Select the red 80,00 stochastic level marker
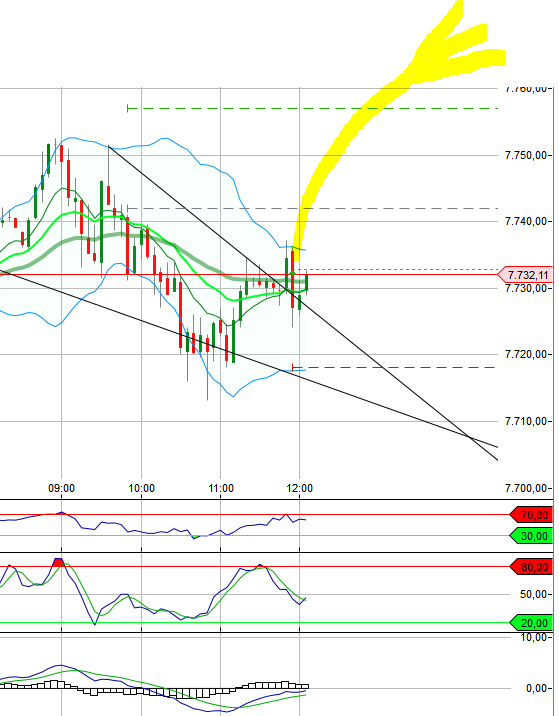The image size is (559, 716). [531, 567]
